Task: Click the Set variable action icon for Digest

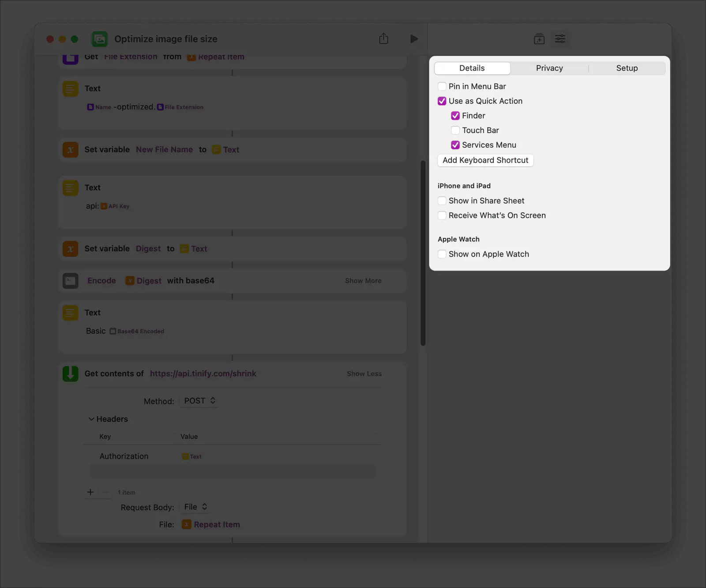Action: [x=70, y=249]
